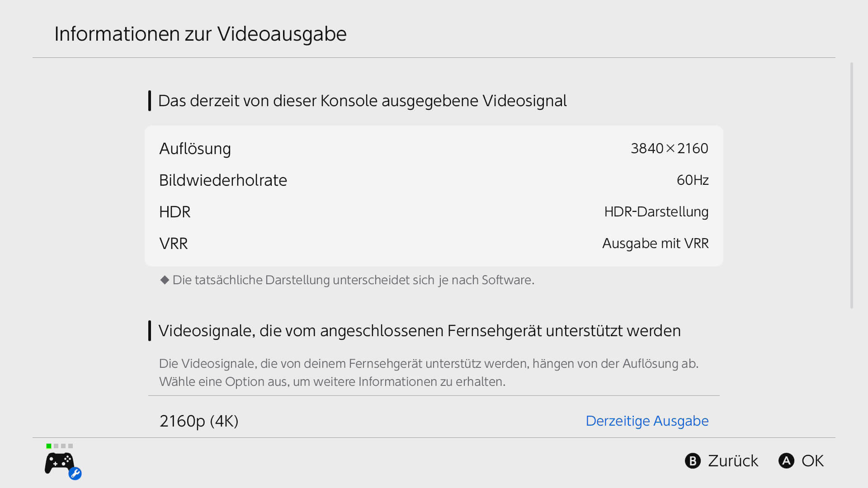Select the HDR row label
This screenshot has width=868, height=488.
(175, 211)
